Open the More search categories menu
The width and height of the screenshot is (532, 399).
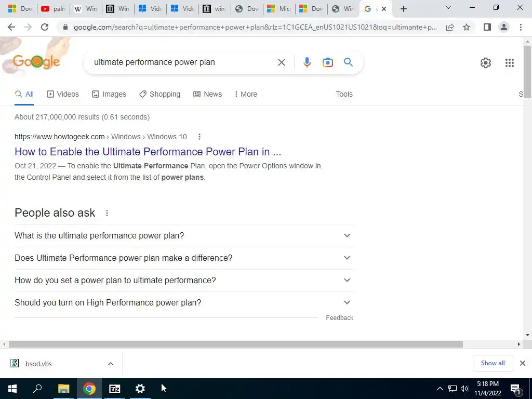[246, 95]
